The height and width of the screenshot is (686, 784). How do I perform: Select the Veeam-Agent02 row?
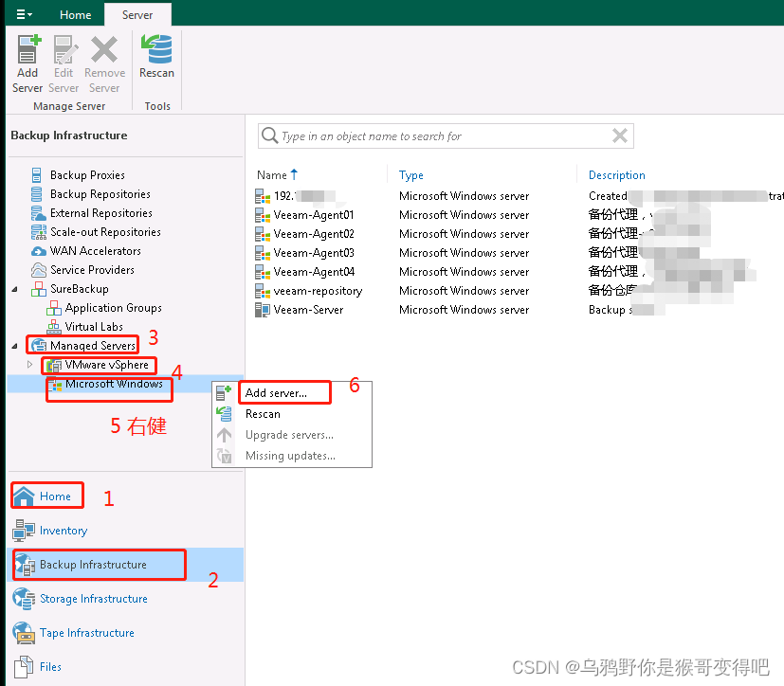[x=519, y=234]
